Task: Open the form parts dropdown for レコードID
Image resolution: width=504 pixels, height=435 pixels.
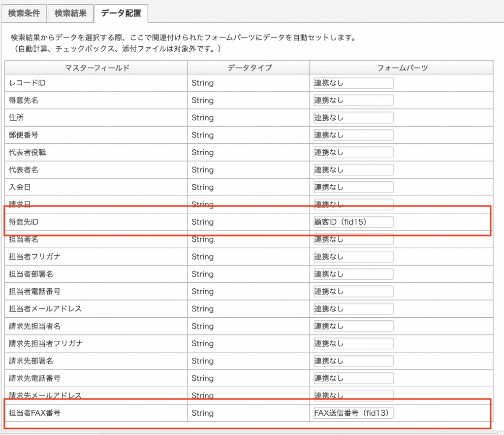Action: pos(353,83)
